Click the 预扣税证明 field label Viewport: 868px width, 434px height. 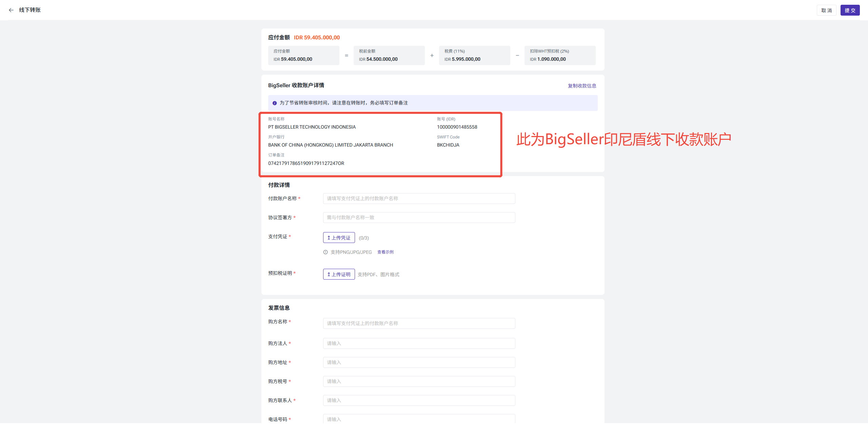pyautogui.click(x=280, y=273)
